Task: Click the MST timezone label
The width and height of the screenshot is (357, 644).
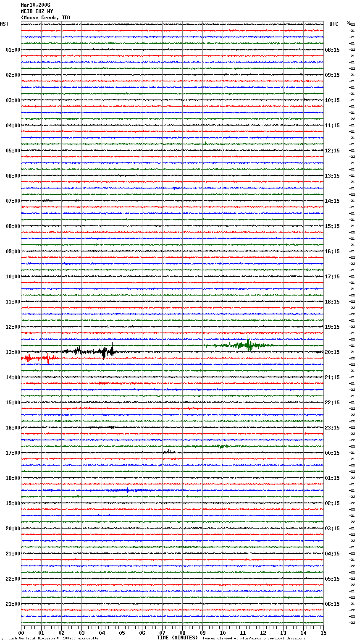Action: click(x=4, y=24)
